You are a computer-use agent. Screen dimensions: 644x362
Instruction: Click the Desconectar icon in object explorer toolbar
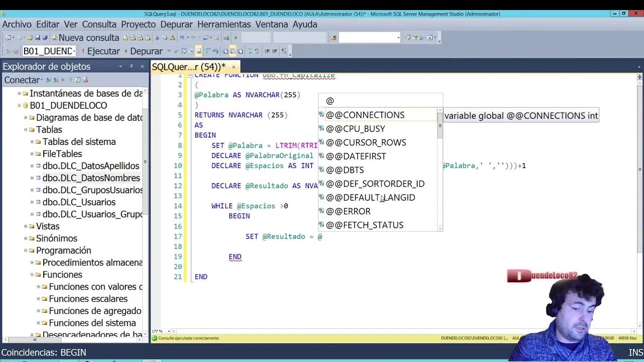55,80
